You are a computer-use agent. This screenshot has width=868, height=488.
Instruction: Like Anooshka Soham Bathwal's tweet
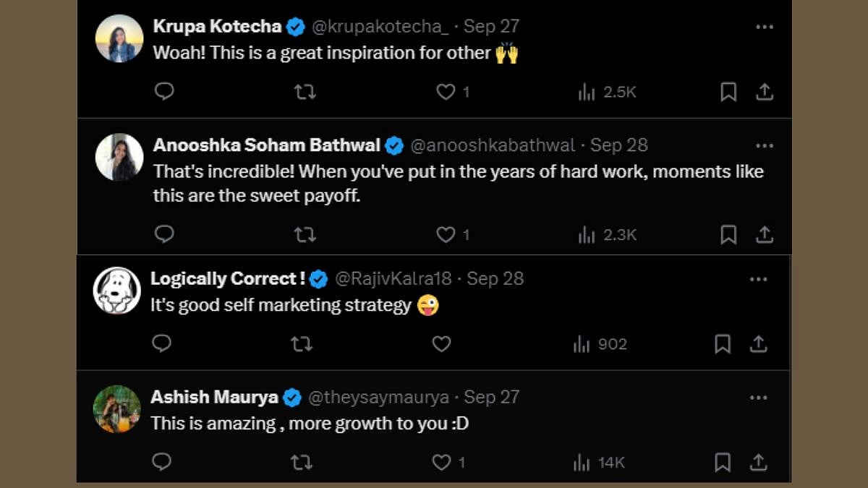coord(446,235)
